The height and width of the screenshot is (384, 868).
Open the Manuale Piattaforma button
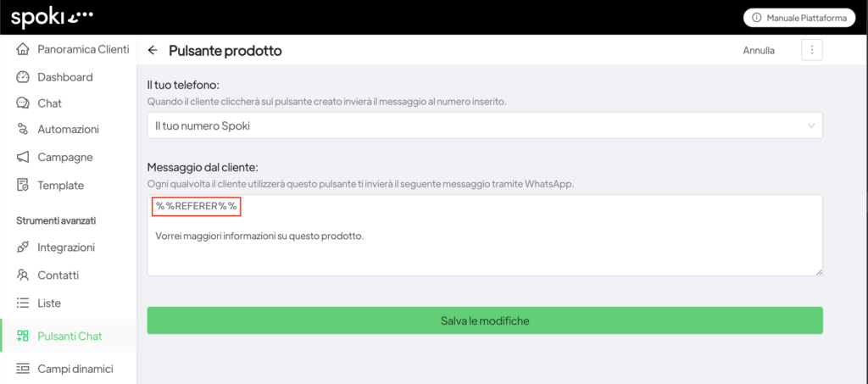[798, 18]
